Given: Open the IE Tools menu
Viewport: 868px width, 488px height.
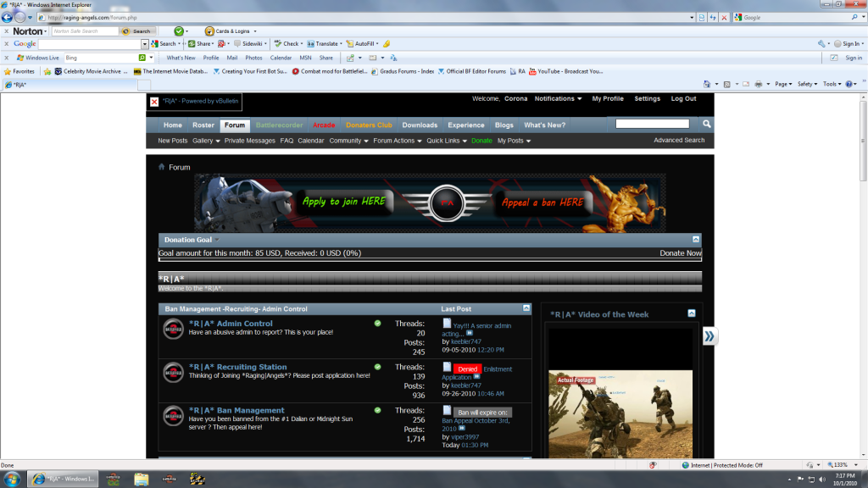Looking at the screenshot, I should (x=832, y=84).
